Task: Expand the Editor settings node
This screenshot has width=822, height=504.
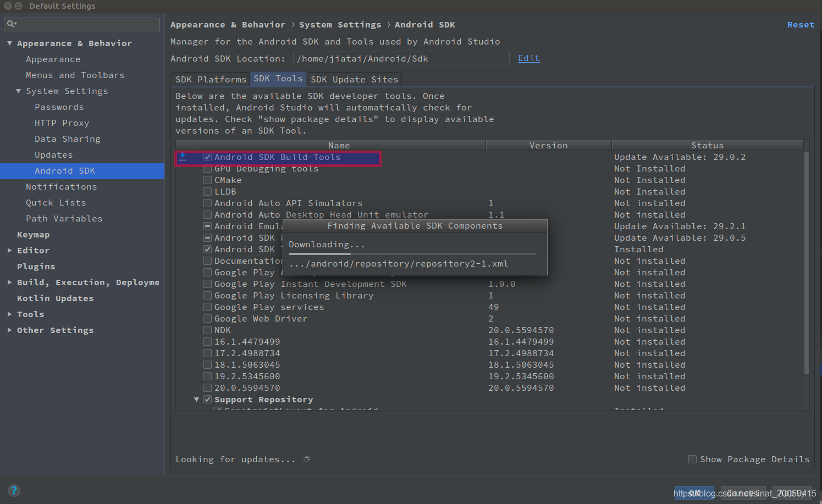Action: coord(9,250)
